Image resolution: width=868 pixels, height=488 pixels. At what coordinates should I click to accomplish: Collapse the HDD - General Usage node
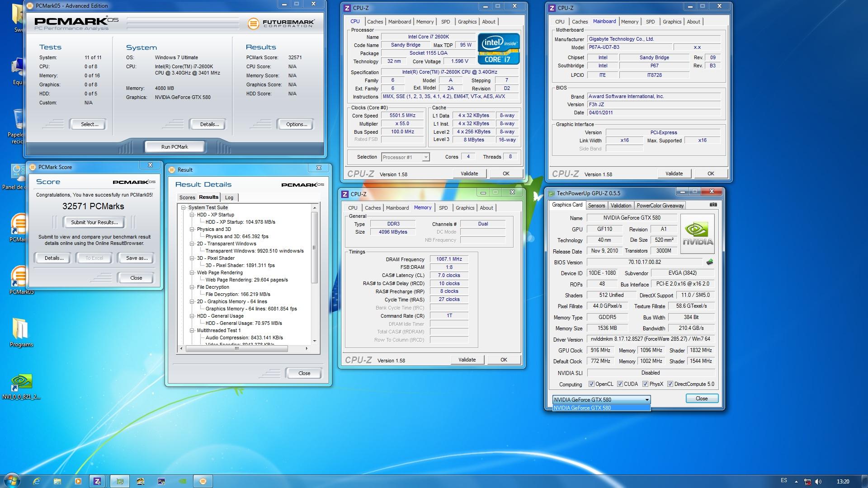[192, 316]
